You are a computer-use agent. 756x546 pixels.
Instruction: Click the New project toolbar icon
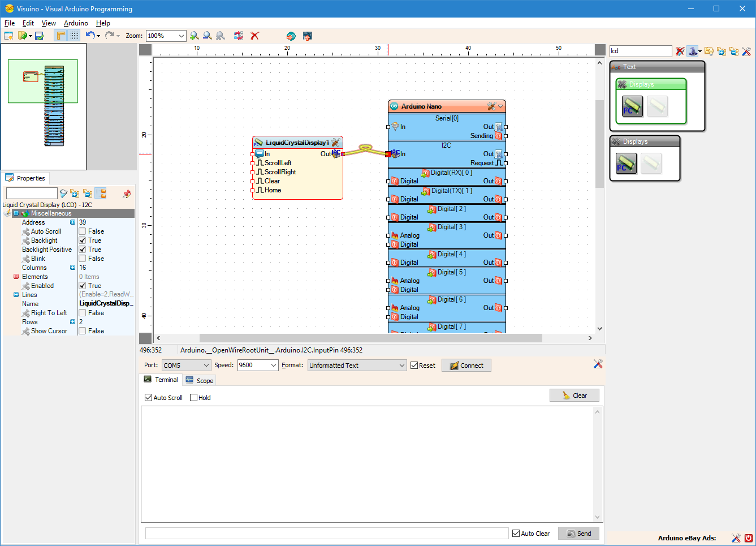point(8,36)
